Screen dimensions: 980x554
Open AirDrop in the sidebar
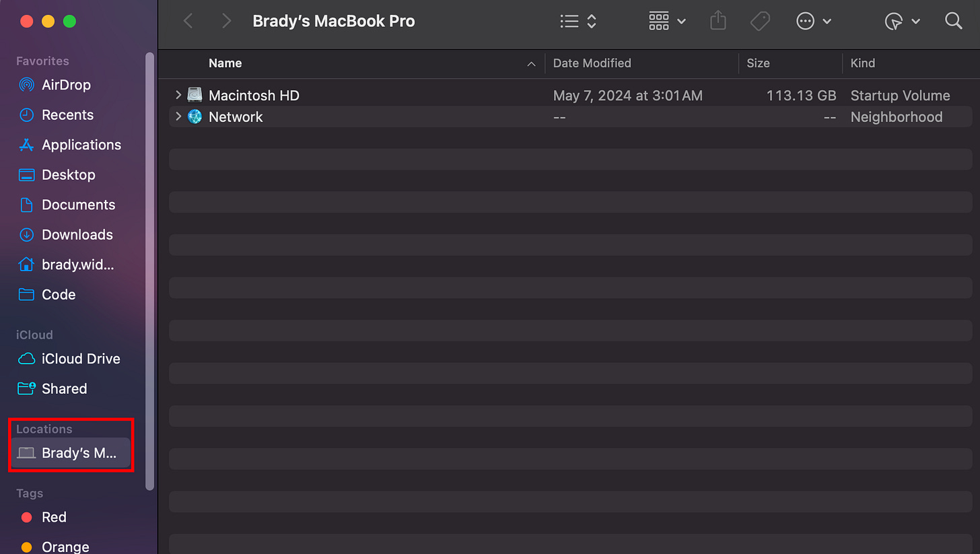point(65,85)
